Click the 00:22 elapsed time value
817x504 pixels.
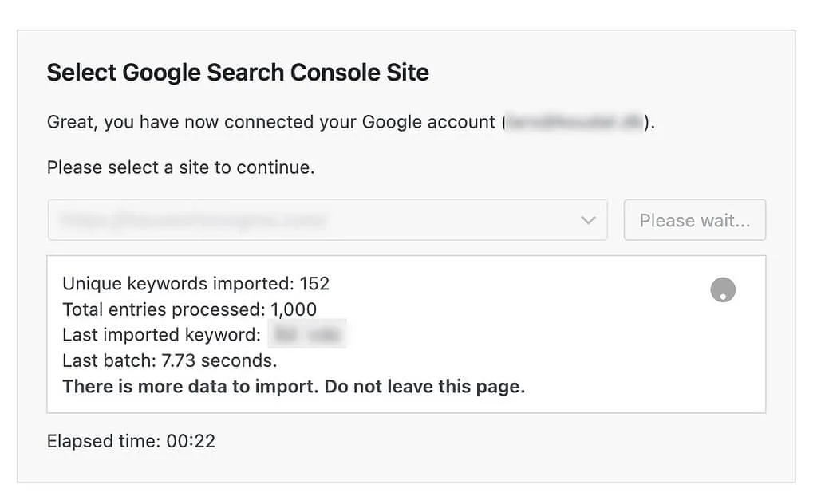(x=191, y=442)
